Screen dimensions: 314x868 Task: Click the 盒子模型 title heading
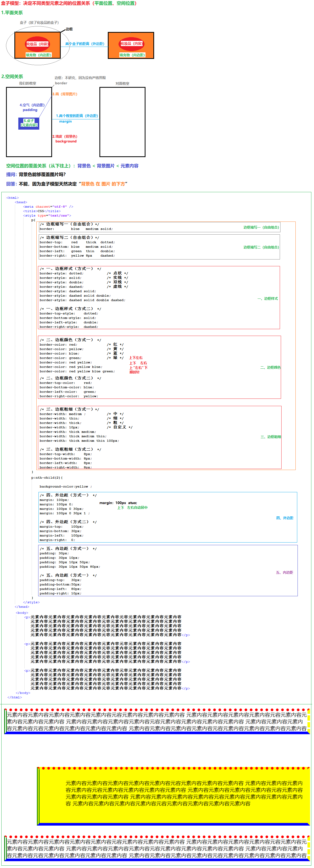[69, 3]
